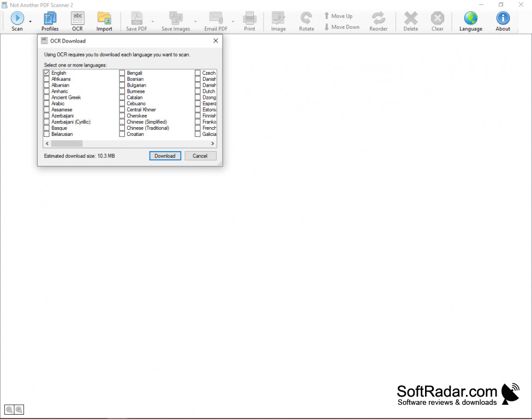
Task: Select the Cebuano language checkbox
Action: click(x=122, y=104)
